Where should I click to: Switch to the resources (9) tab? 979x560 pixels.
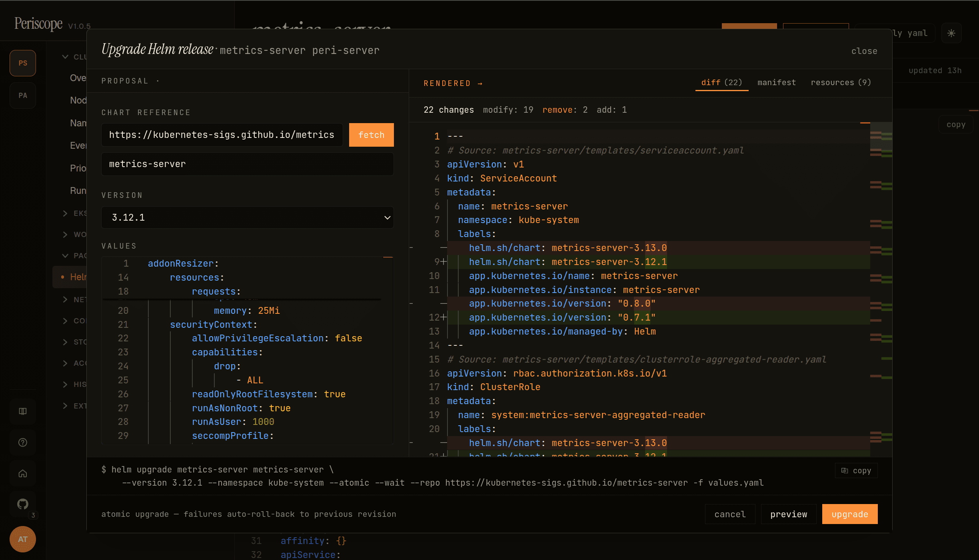841,83
